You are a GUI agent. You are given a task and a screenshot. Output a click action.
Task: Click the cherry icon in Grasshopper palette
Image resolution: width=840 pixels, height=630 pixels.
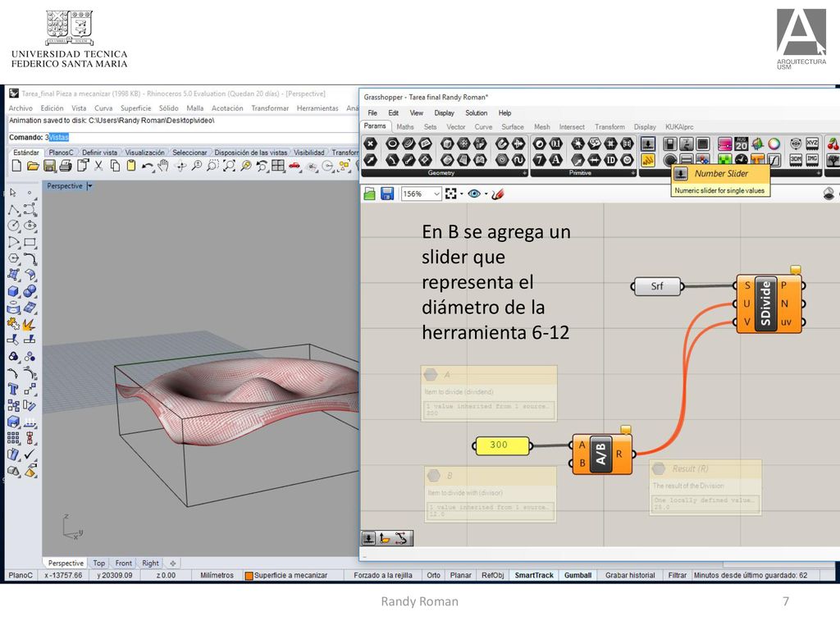(833, 144)
